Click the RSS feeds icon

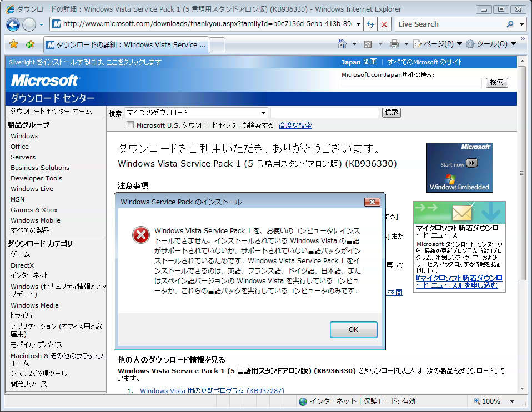[x=368, y=44]
